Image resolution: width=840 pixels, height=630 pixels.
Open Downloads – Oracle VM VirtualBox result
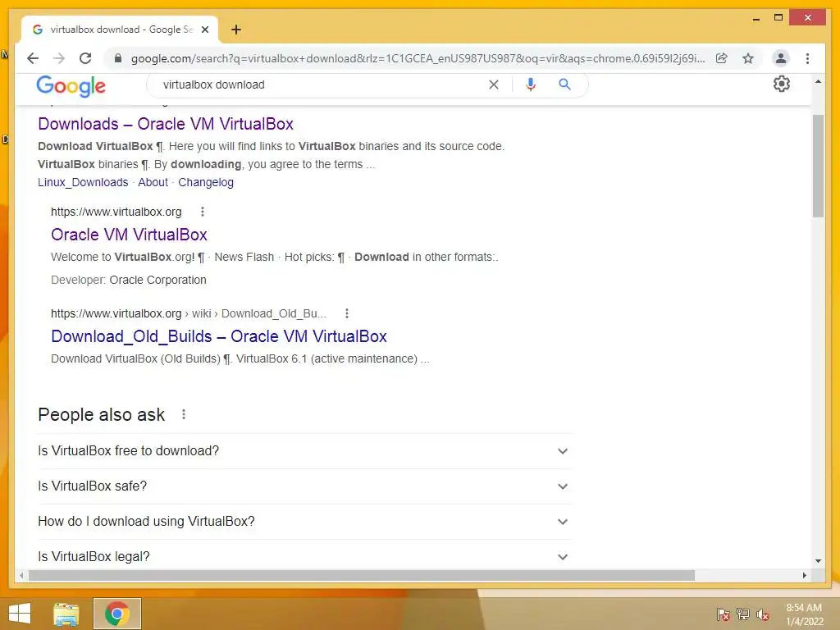coord(166,124)
